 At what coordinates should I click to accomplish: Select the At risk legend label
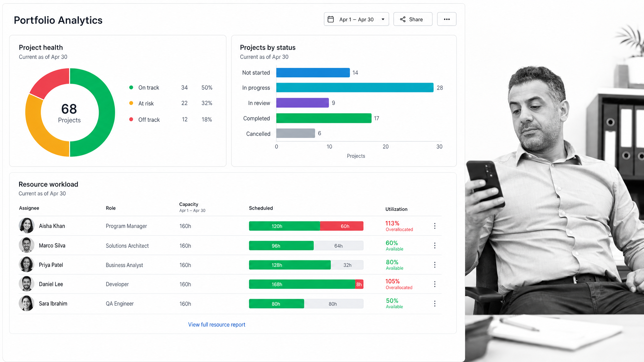[x=146, y=103]
